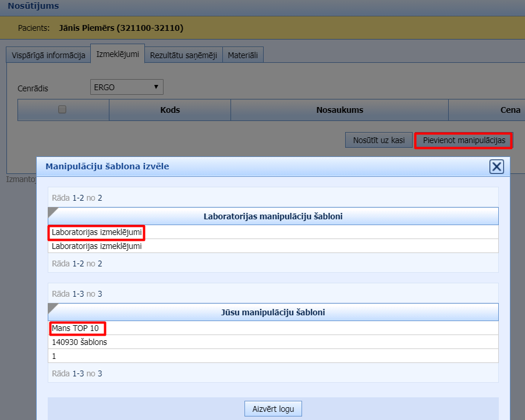Select the Materiāli tab

tap(243, 55)
